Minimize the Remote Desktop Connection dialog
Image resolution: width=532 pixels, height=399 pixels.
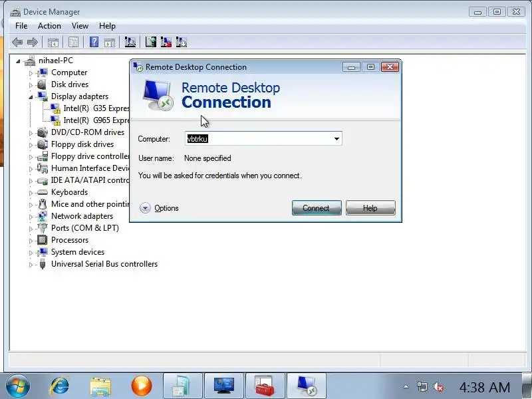(351, 67)
